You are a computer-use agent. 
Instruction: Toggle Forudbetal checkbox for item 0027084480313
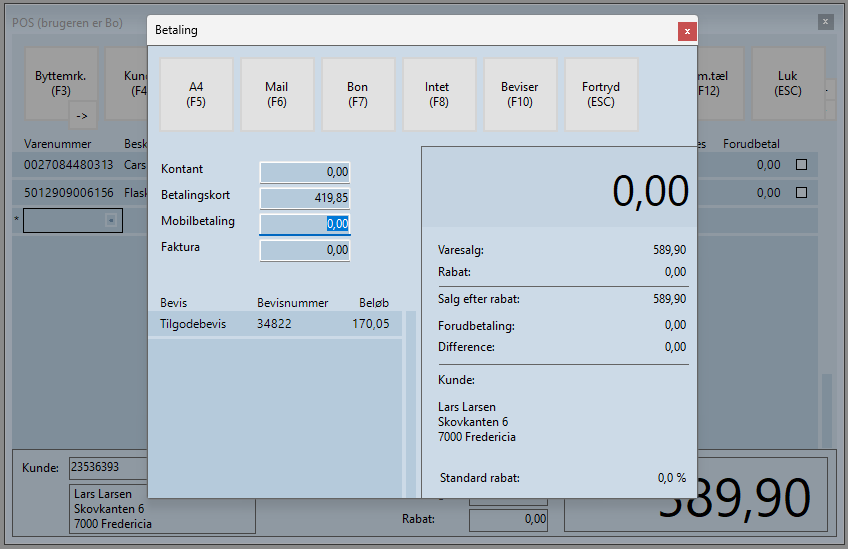tap(800, 165)
